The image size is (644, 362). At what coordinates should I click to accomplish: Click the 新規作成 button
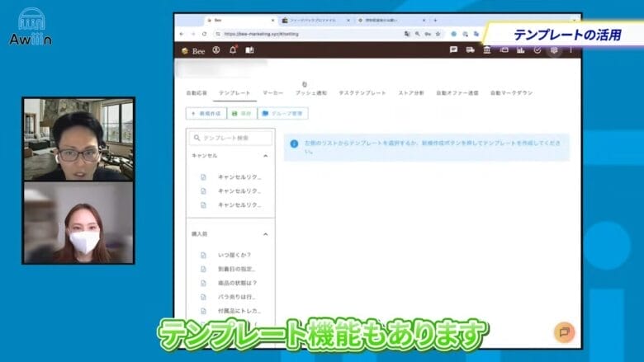206,114
